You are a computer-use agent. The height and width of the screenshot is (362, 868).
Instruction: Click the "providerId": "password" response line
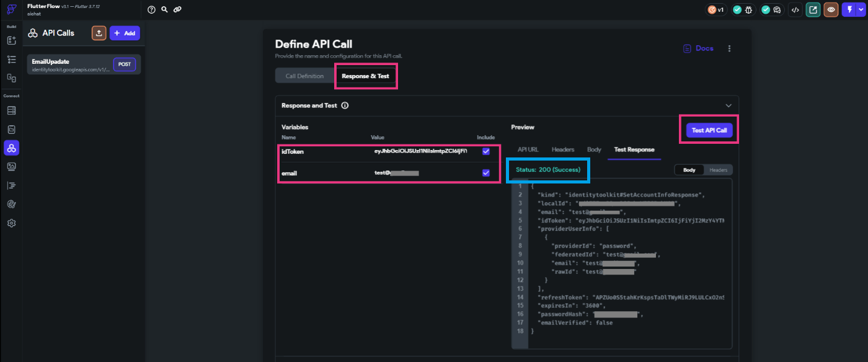(x=594, y=245)
